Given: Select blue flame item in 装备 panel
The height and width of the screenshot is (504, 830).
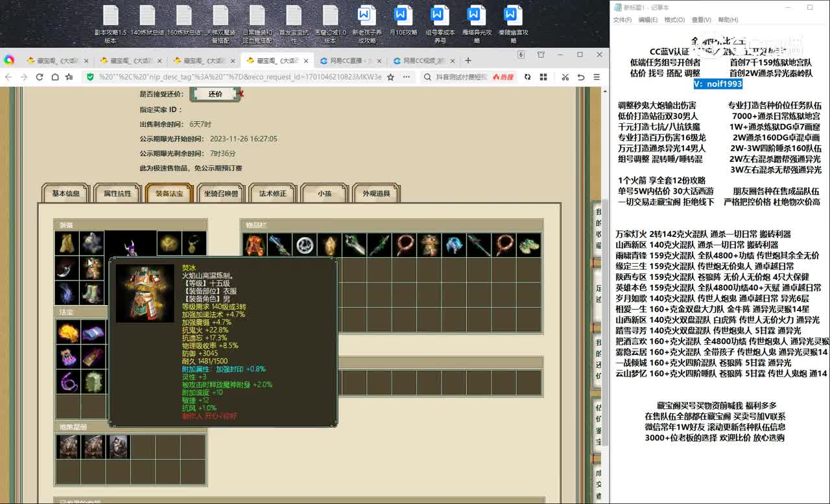Looking at the screenshot, I should click(x=67, y=292).
